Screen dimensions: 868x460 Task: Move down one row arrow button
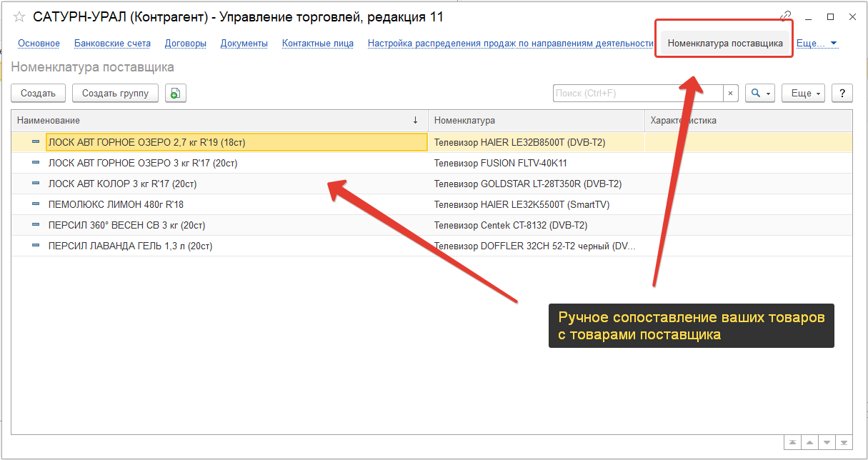click(x=827, y=441)
